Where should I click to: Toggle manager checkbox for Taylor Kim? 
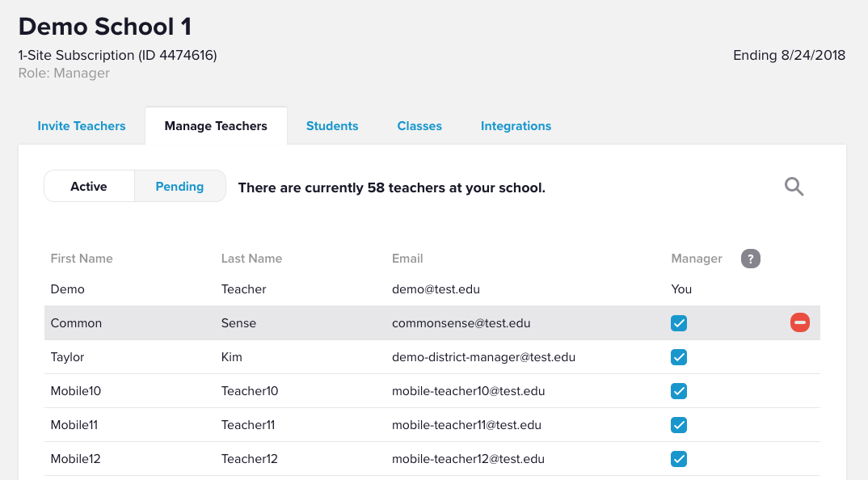679,357
